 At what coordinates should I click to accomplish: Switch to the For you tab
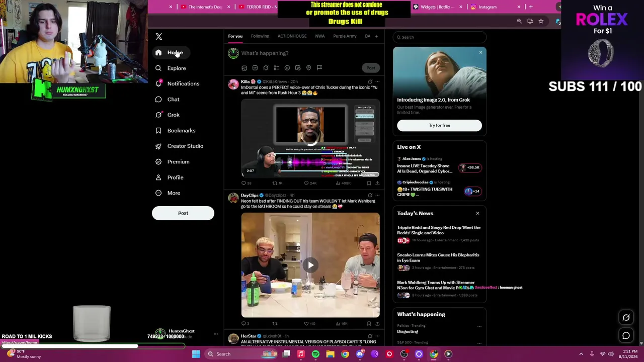(235, 36)
